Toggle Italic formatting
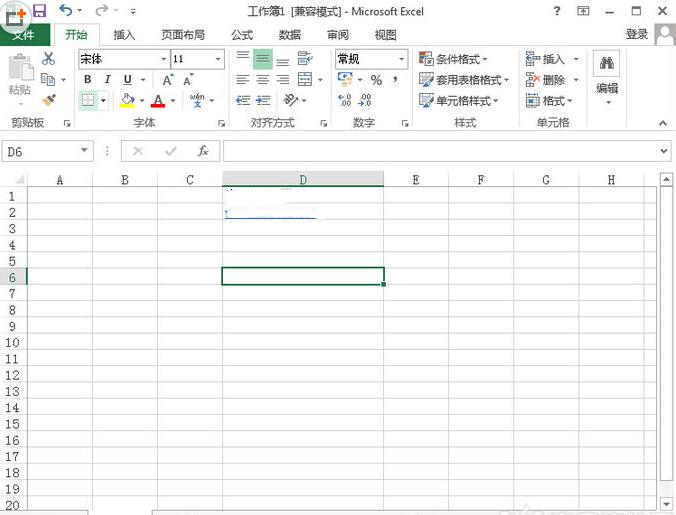This screenshot has width=676, height=515. [107, 80]
